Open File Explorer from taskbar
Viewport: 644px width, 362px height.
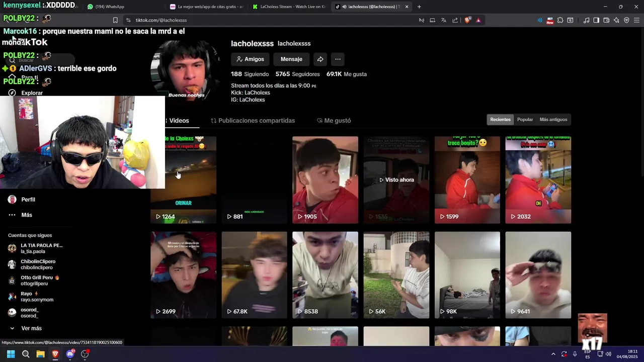click(x=40, y=354)
